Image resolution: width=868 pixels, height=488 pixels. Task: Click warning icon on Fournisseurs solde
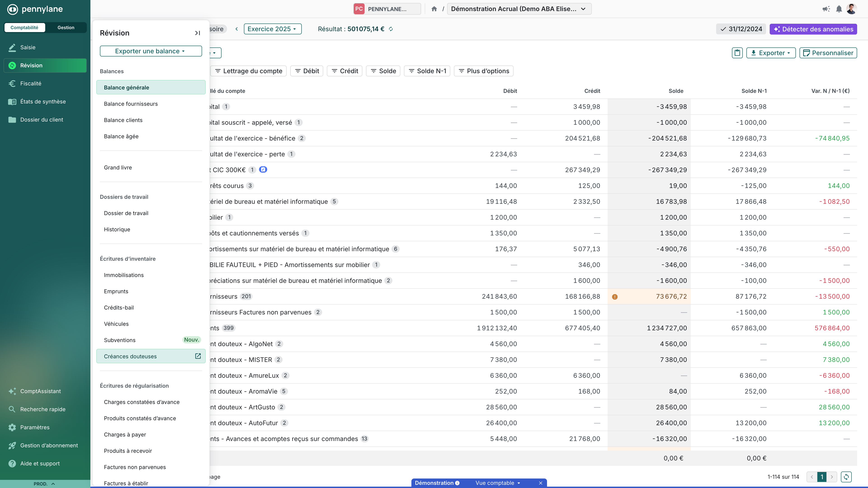(615, 297)
